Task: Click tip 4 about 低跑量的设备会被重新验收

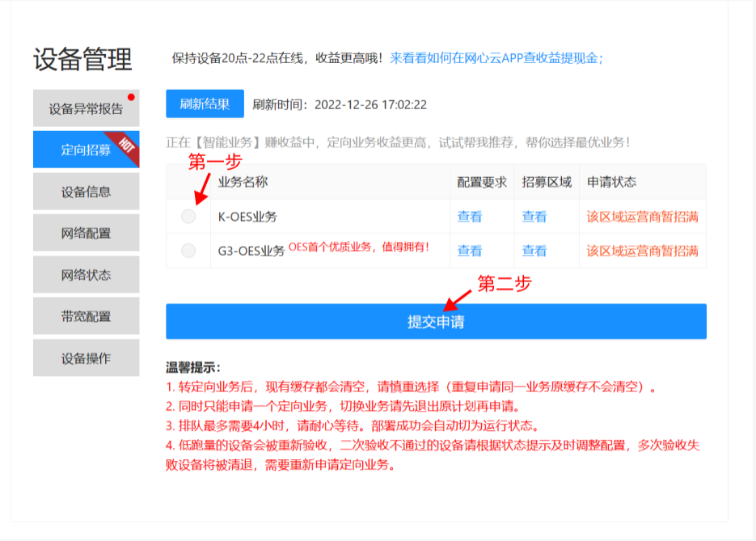Action: [433, 454]
